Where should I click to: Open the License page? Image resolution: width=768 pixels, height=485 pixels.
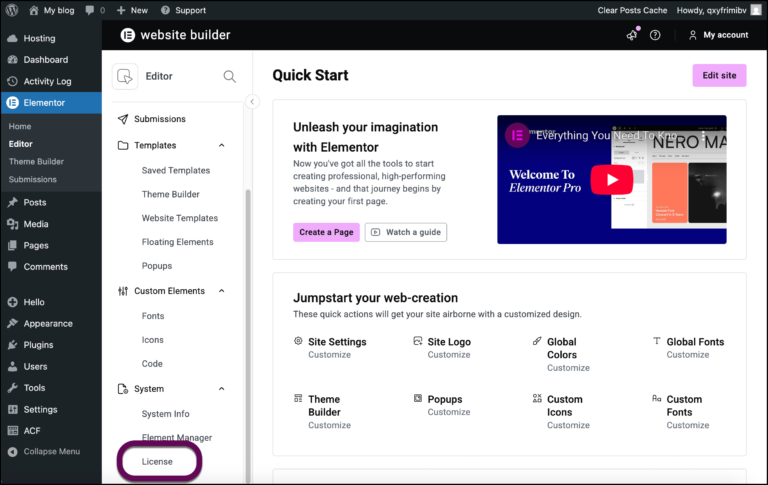[x=157, y=461]
